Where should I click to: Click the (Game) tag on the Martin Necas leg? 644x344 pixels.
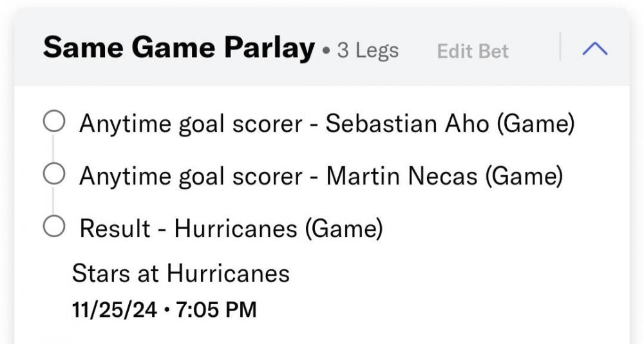point(523,175)
